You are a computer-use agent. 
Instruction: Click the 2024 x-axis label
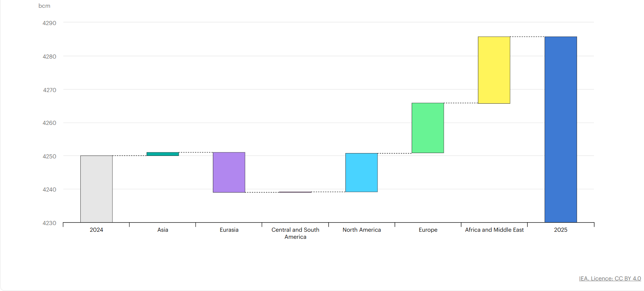coord(96,230)
